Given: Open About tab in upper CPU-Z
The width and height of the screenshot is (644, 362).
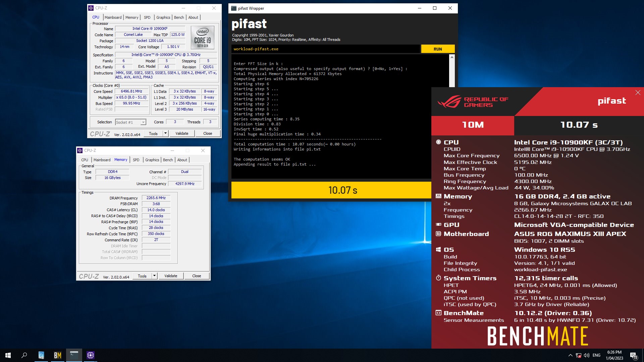Looking at the screenshot, I should tap(193, 17).
